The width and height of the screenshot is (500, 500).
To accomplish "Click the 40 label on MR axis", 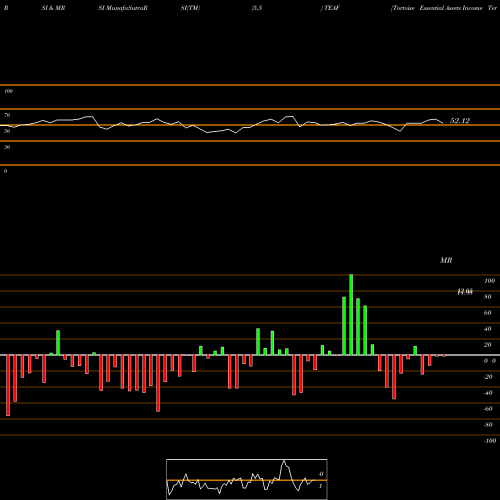I will tap(488, 329).
